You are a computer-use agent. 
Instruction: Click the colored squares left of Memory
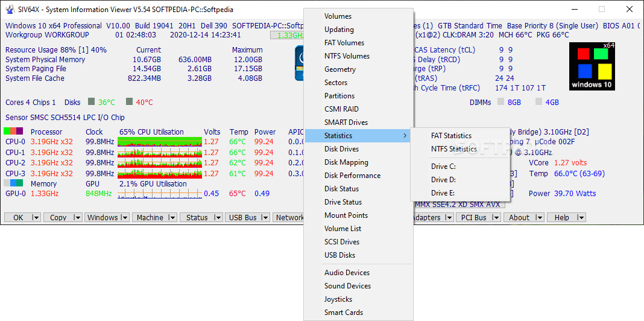13,183
